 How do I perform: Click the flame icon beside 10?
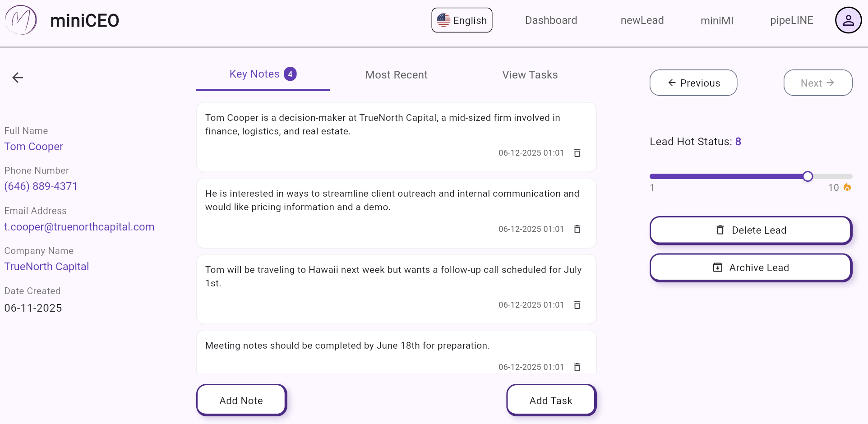point(847,187)
